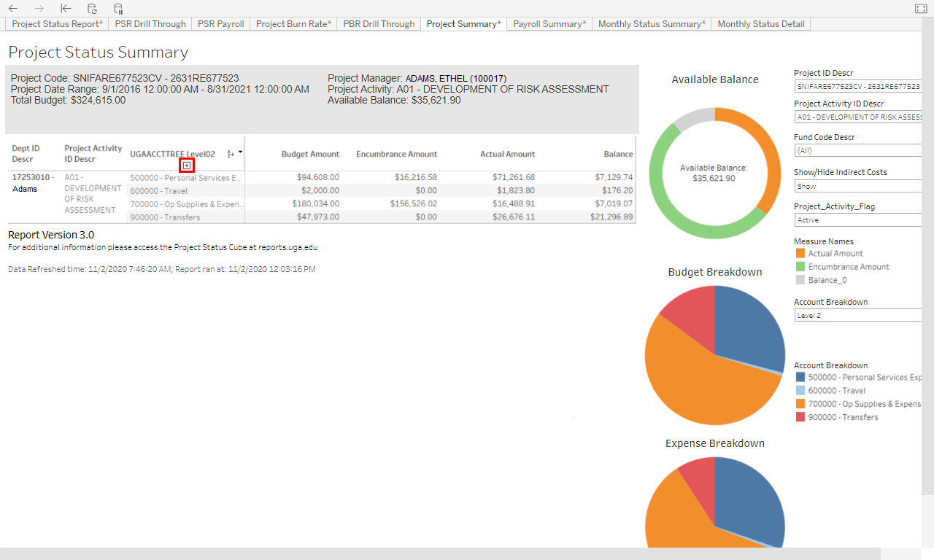Click 600000 - Travel legend swatch
The height and width of the screenshot is (560, 934).
click(x=800, y=391)
